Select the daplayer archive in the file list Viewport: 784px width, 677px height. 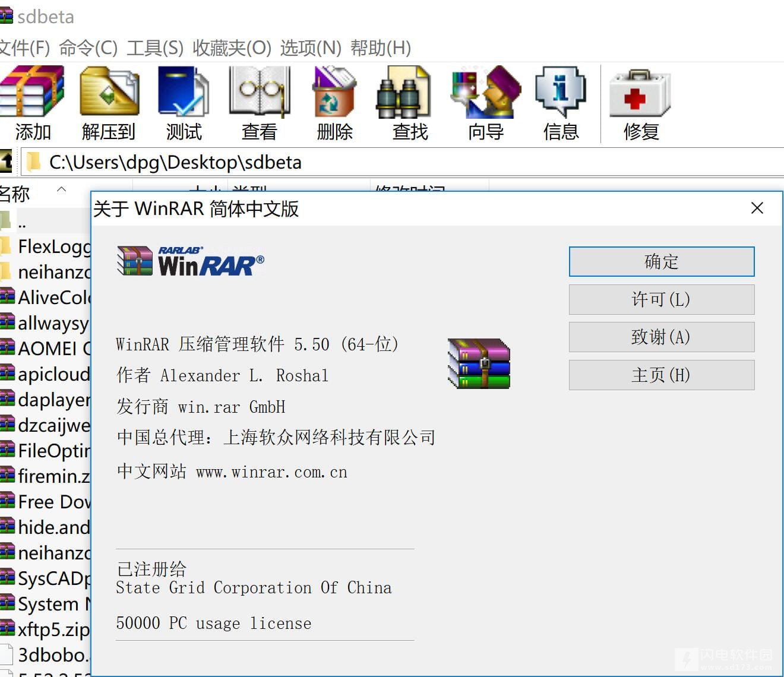tap(45, 399)
